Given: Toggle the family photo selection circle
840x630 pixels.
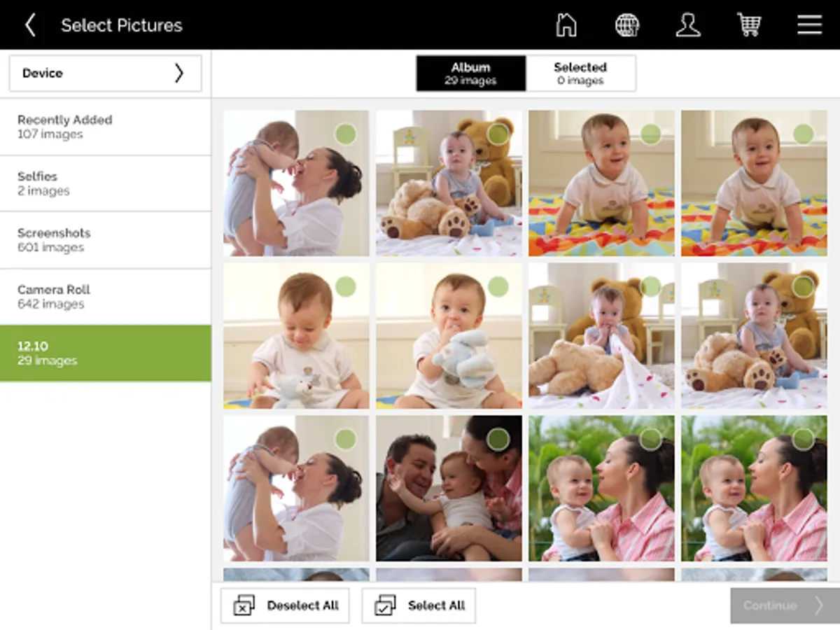Looking at the screenshot, I should (497, 439).
